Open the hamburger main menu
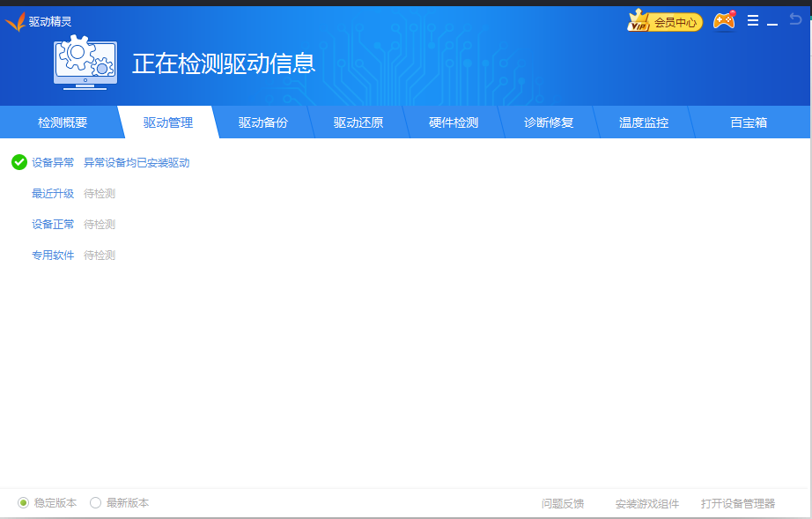This screenshot has height=519, width=812. coord(753,21)
